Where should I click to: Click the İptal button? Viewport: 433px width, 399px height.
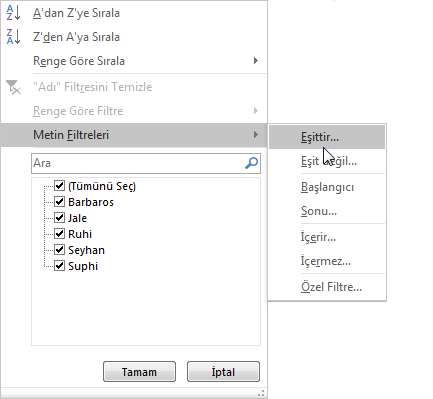coord(223,372)
